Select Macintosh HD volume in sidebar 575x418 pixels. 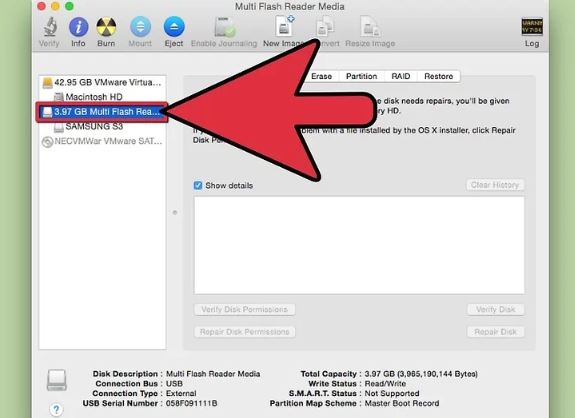88,97
